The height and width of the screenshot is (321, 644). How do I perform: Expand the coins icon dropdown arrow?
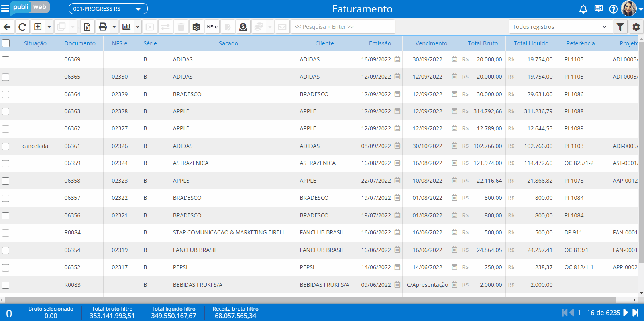(270, 27)
